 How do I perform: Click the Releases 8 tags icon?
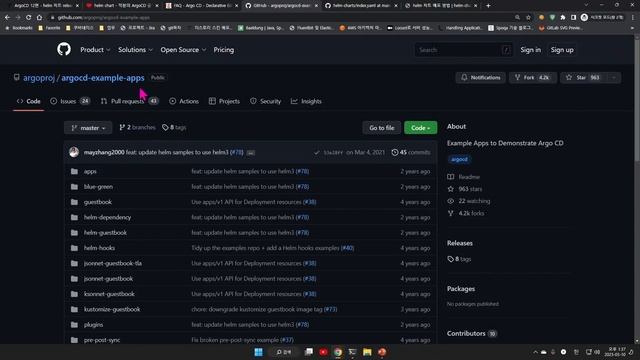coord(450,259)
